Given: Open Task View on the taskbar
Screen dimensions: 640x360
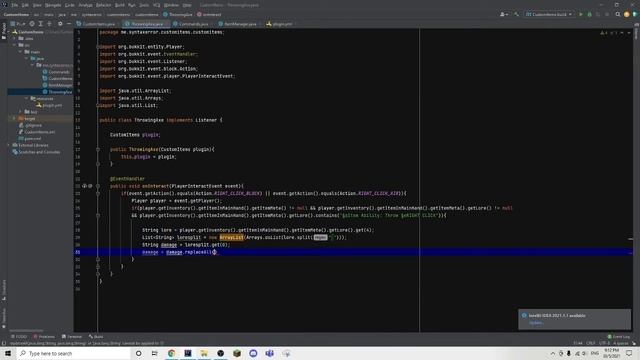Looking at the screenshot, I should [155, 353].
